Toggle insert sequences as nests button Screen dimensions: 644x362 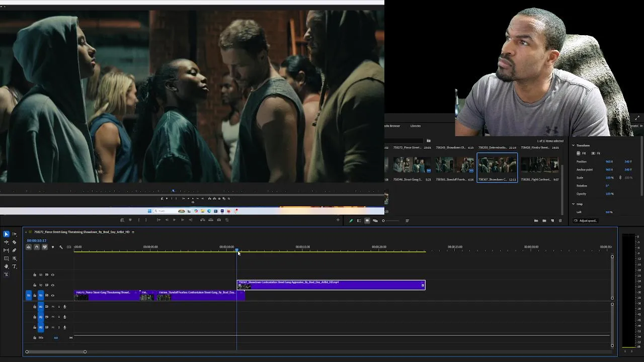coord(29,247)
